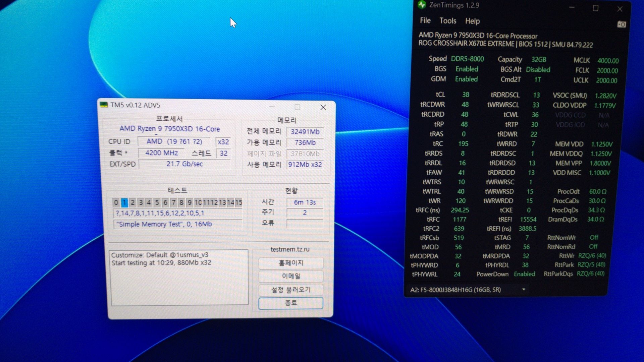
Task: Expand the A2 memory module dropdown
Action: click(524, 289)
